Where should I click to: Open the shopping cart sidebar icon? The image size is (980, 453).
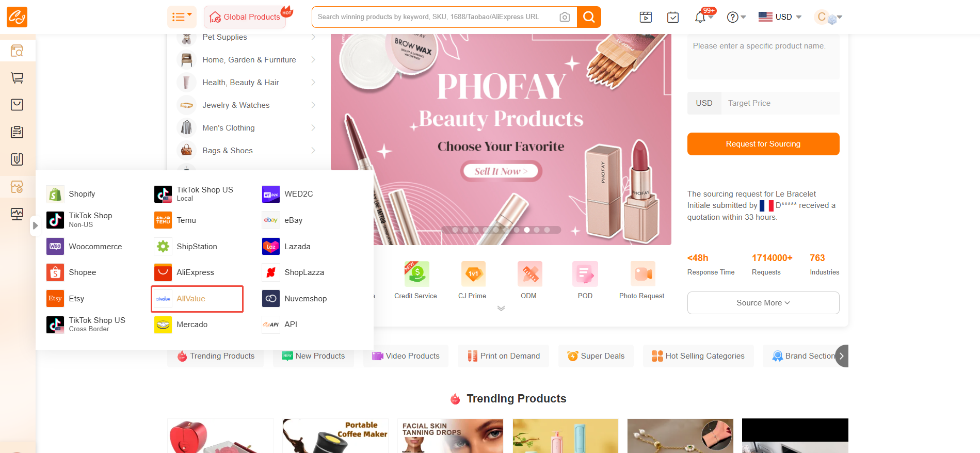pos(17,78)
